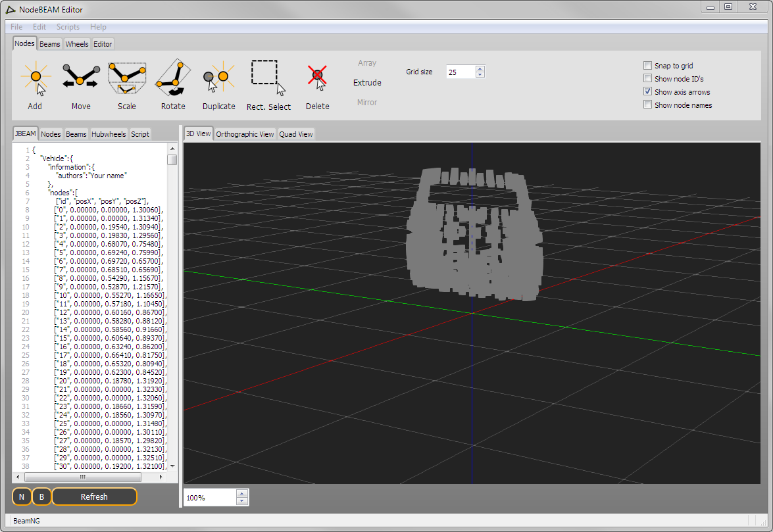This screenshot has width=773, height=532.
Task: Increase Grid size with up arrow
Action: [x=480, y=68]
